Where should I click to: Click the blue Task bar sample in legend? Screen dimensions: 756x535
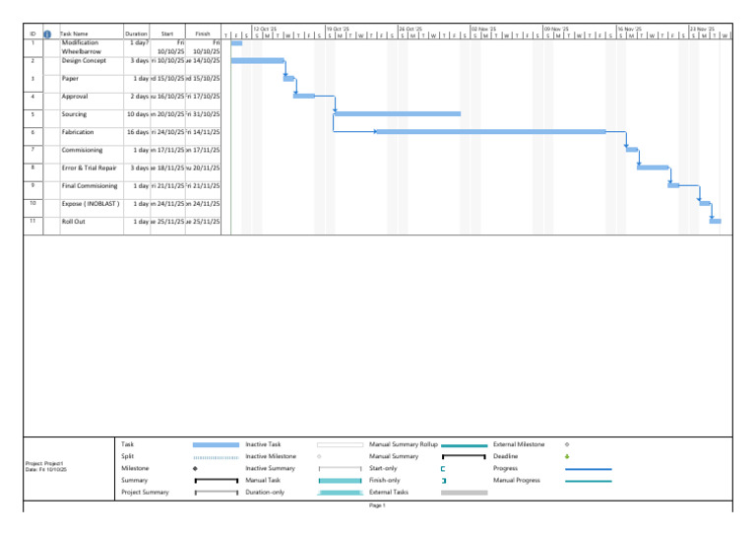216,444
